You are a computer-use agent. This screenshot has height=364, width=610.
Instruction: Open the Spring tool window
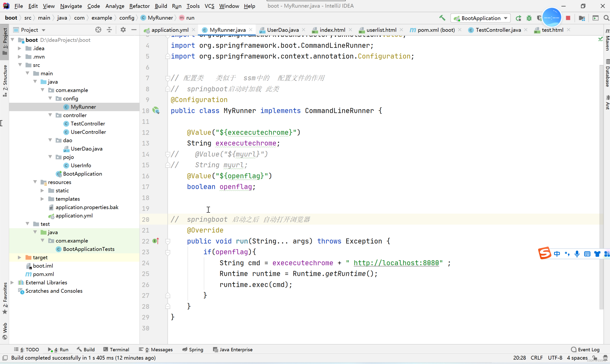(x=193, y=350)
